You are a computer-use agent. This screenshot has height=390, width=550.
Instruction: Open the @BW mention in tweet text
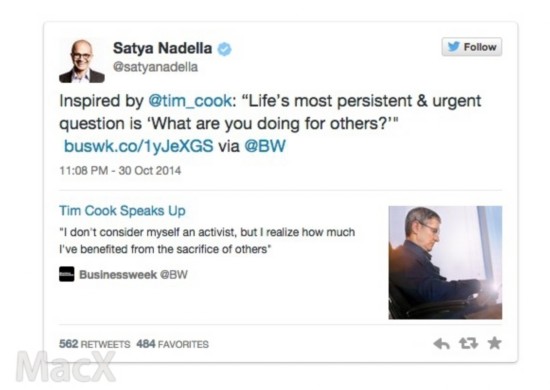(x=265, y=146)
